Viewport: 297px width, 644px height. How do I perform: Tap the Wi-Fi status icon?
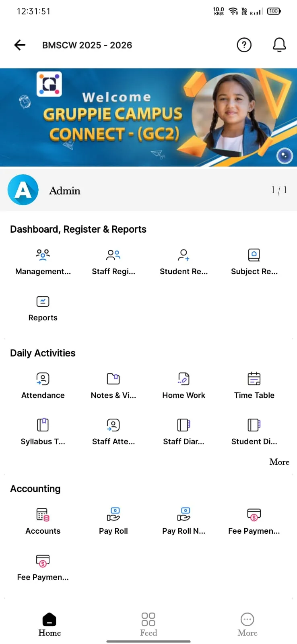pos(233,11)
